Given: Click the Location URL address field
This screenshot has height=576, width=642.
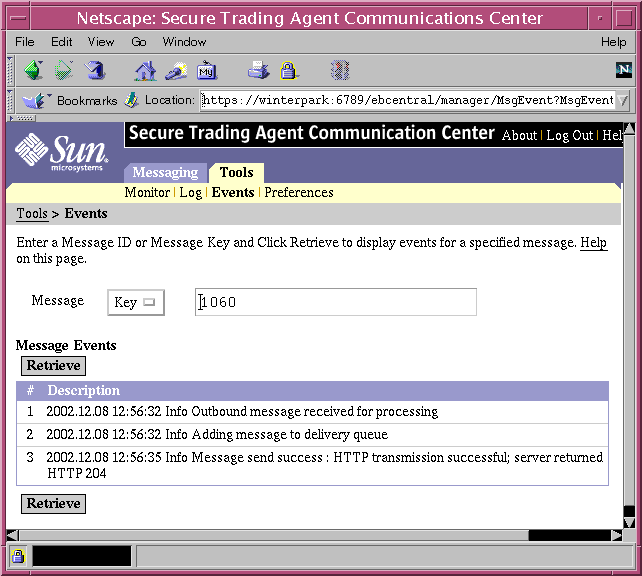Looking at the screenshot, I should click(407, 100).
